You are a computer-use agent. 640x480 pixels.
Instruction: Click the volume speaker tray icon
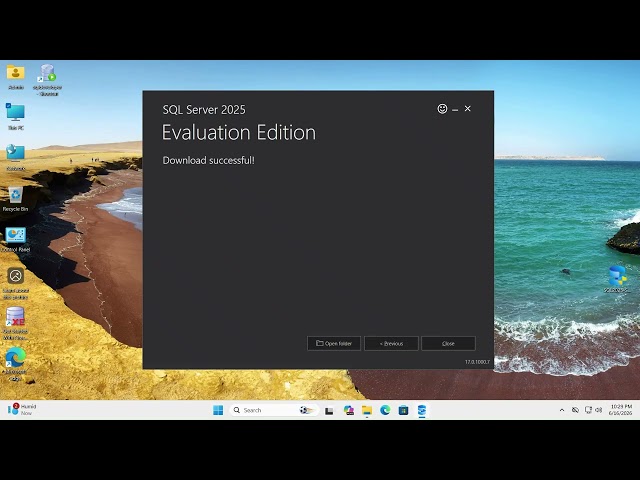coord(599,410)
